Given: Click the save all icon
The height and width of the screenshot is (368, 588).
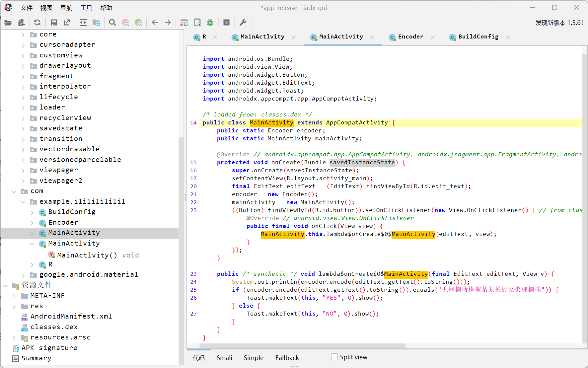Looking at the screenshot, I should click(53, 23).
